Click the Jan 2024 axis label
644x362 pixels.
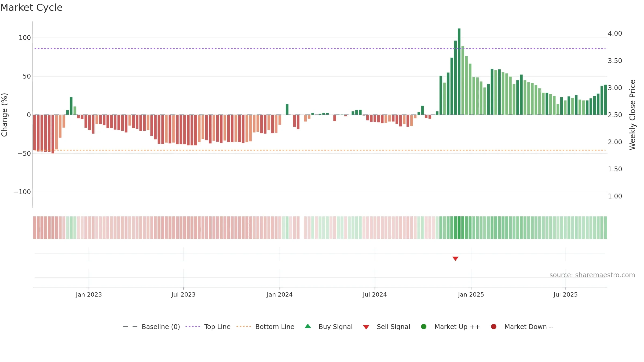tap(280, 294)
